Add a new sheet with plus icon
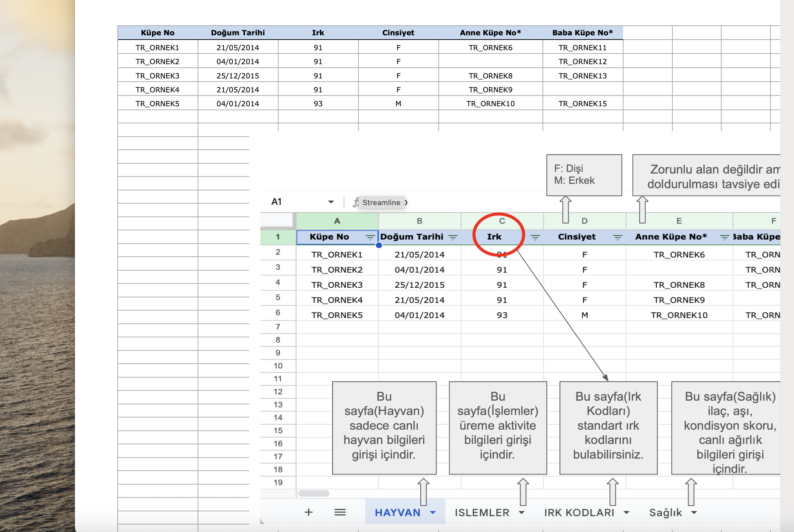This screenshot has height=532, width=794. [x=309, y=512]
